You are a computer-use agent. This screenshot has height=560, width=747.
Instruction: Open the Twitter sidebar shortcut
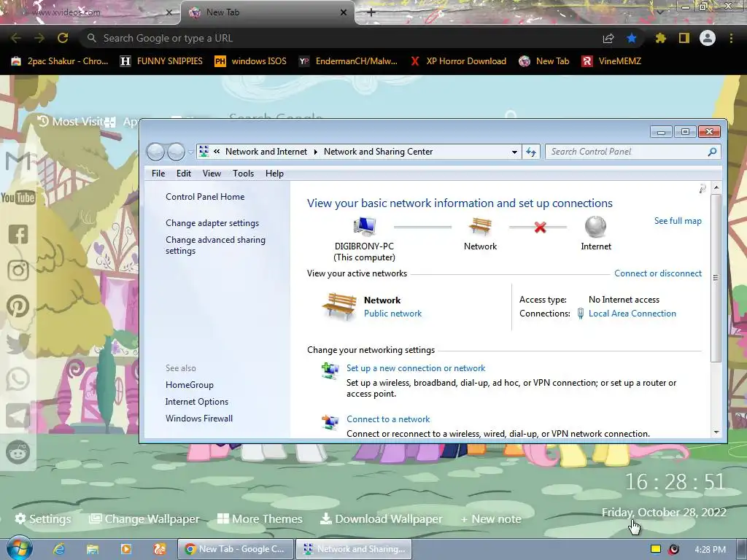click(18, 343)
